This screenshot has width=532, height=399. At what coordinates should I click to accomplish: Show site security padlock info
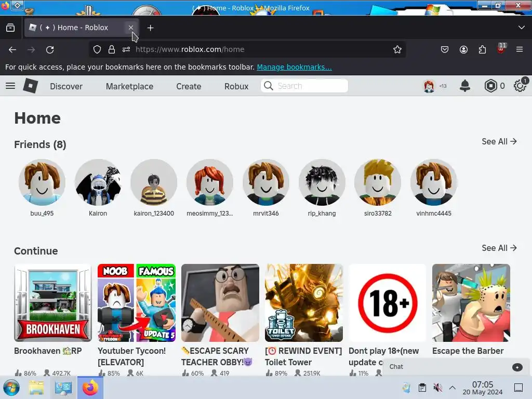[x=112, y=49]
